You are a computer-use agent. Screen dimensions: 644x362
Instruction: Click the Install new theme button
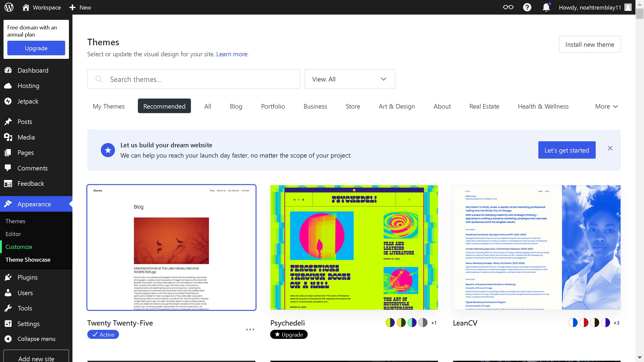pyautogui.click(x=590, y=44)
